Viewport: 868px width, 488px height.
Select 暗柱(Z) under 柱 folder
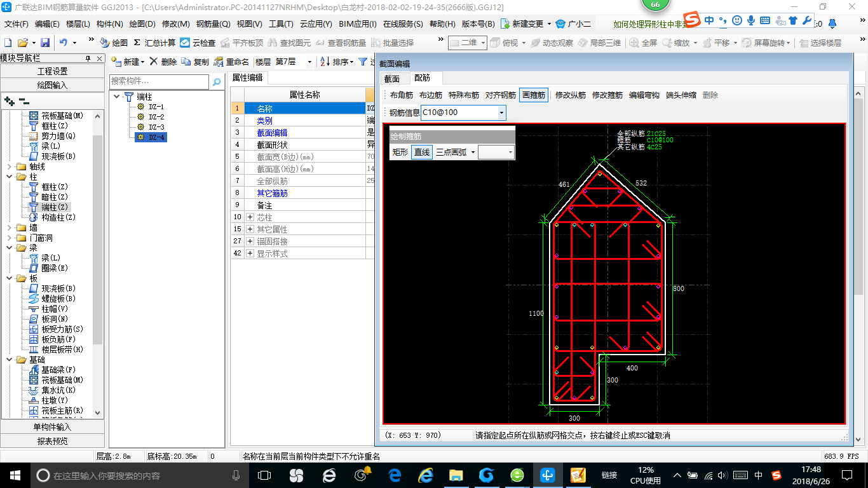point(55,197)
